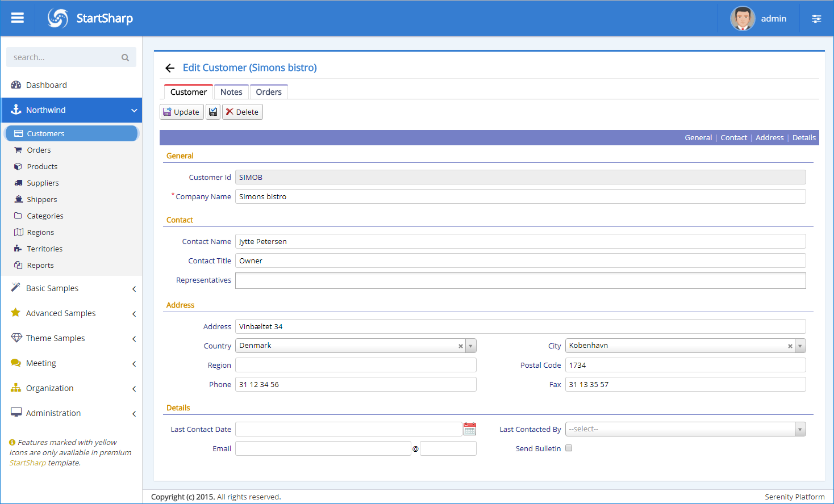Image resolution: width=834 pixels, height=504 pixels.
Task: Open the Country dropdown arrow
Action: point(471,346)
